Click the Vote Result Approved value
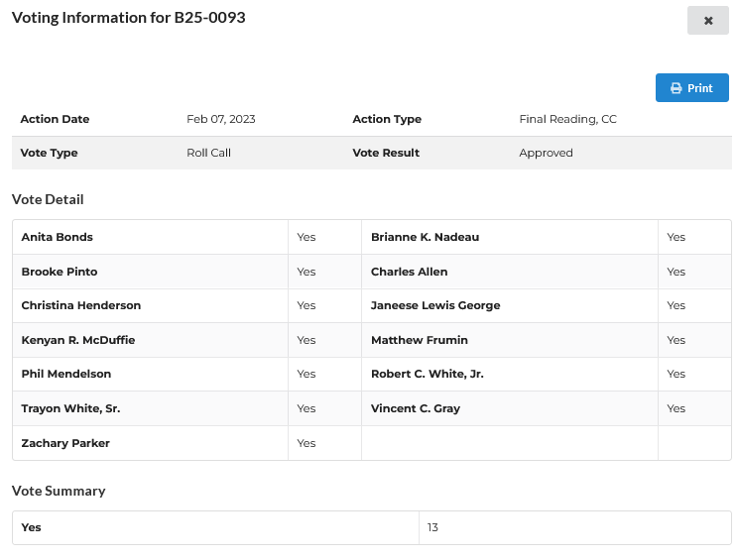Screen dimensions: 738x560 pyautogui.click(x=546, y=153)
